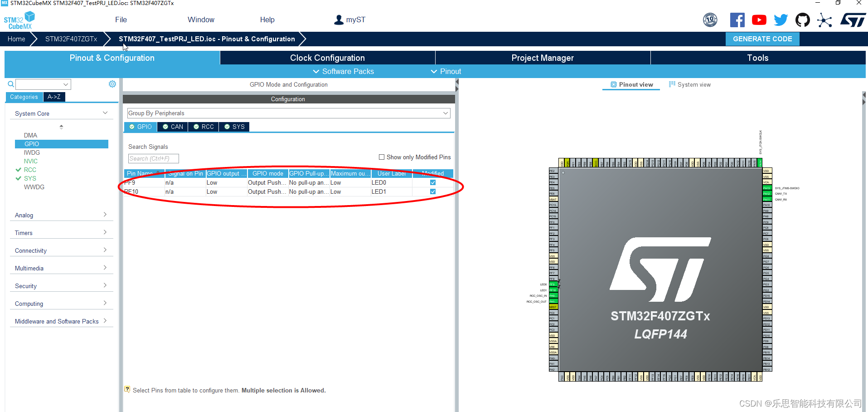Switch to Categories tab

pos(24,97)
